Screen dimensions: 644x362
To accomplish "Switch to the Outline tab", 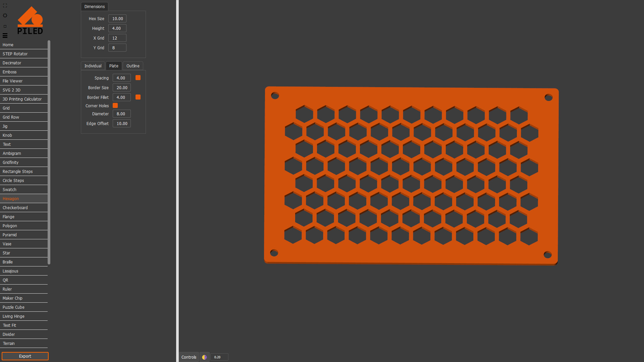I will [133, 66].
